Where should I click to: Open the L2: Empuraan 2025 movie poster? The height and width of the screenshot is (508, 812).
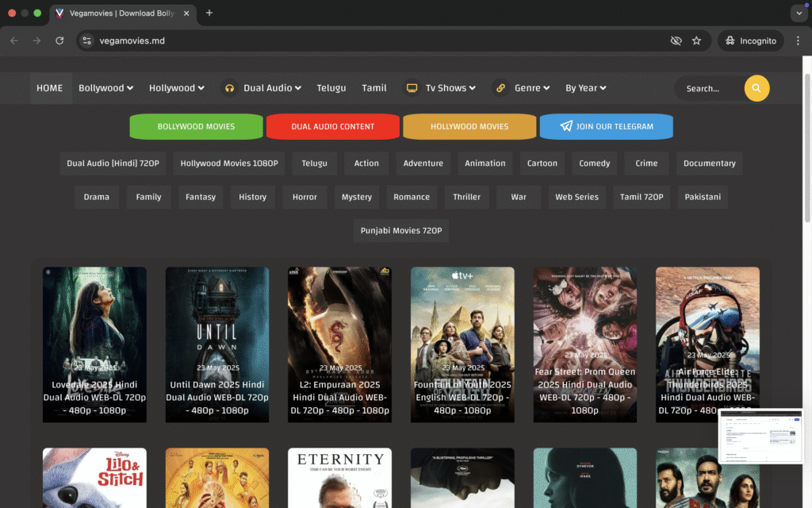click(339, 344)
